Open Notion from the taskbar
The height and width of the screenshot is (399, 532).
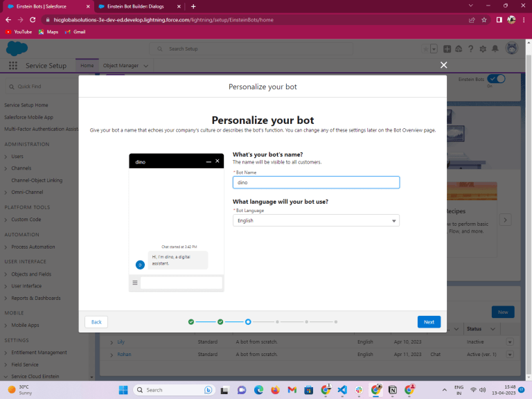(x=392, y=390)
